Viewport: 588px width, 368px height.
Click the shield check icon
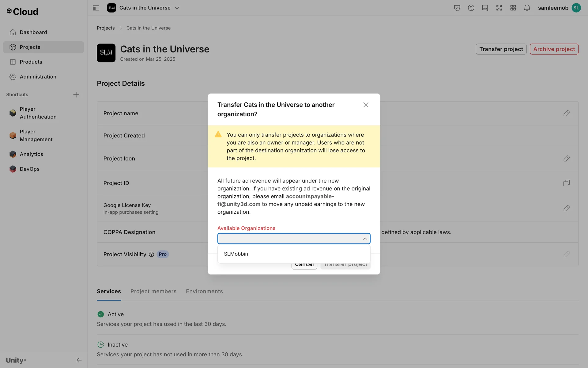click(x=457, y=8)
